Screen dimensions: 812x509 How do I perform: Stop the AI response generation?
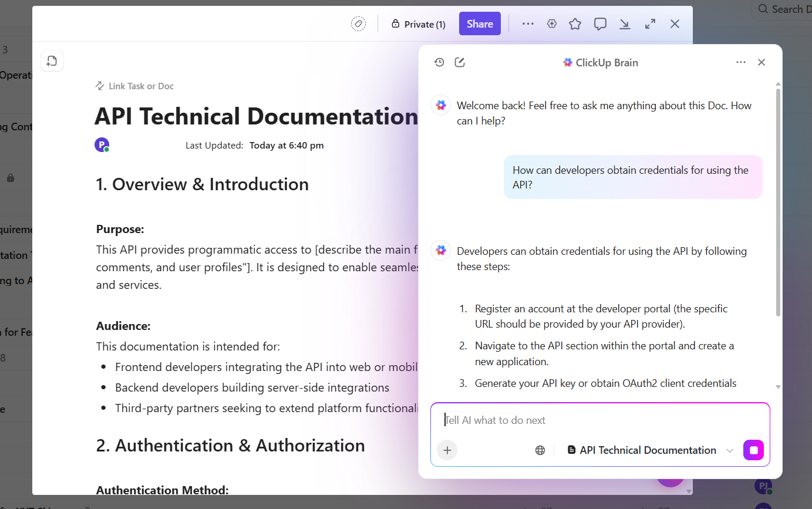(x=753, y=450)
